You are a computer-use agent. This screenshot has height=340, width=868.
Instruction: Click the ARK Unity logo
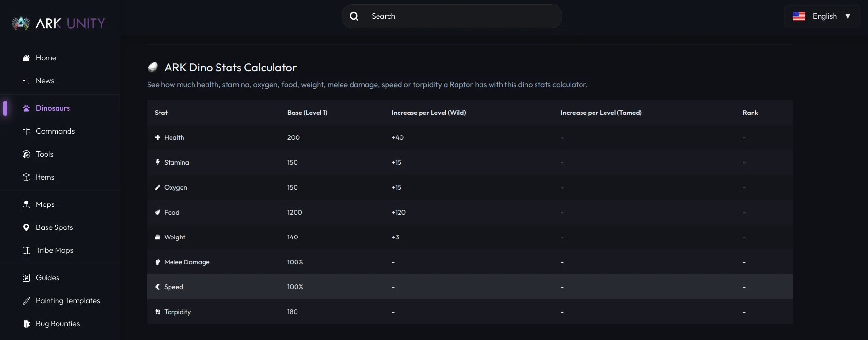pyautogui.click(x=58, y=23)
